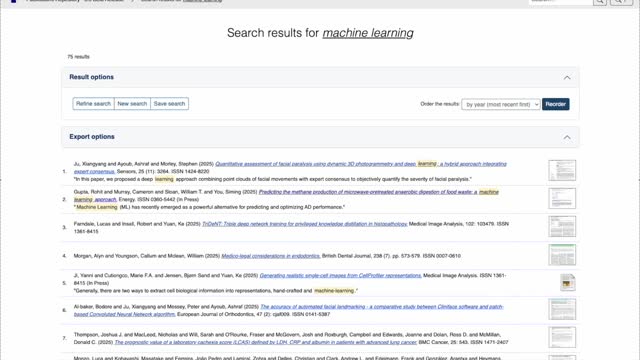Open the 'Order the results' dropdown
The image size is (640, 360).
pos(501,104)
